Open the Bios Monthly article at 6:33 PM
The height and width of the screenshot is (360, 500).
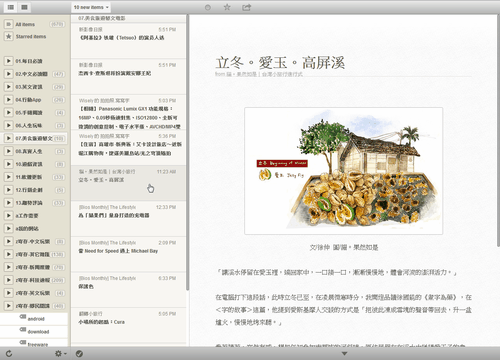point(128,290)
